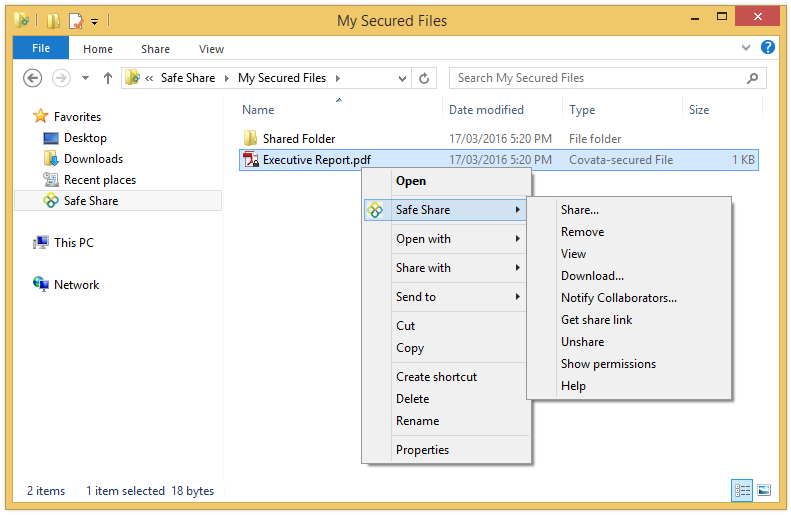Click the Executive Report.pdf file icon
The height and width of the screenshot is (515, 791).
250,160
